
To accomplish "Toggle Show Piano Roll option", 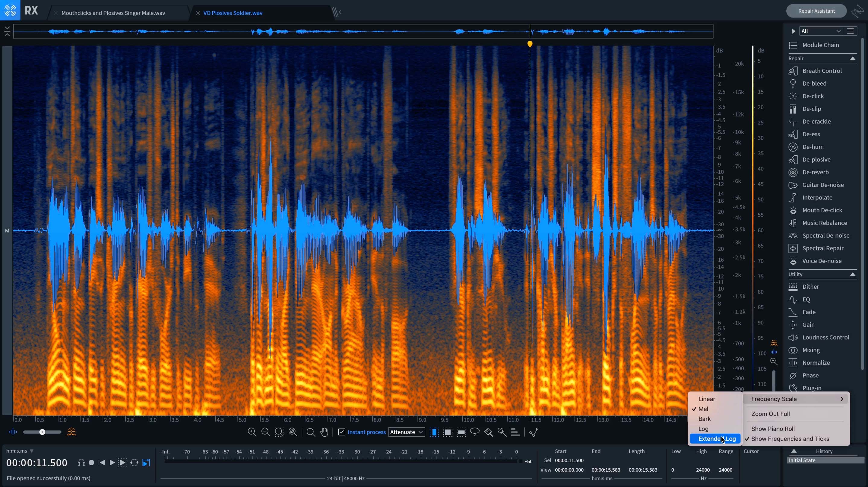I will tap(773, 428).
